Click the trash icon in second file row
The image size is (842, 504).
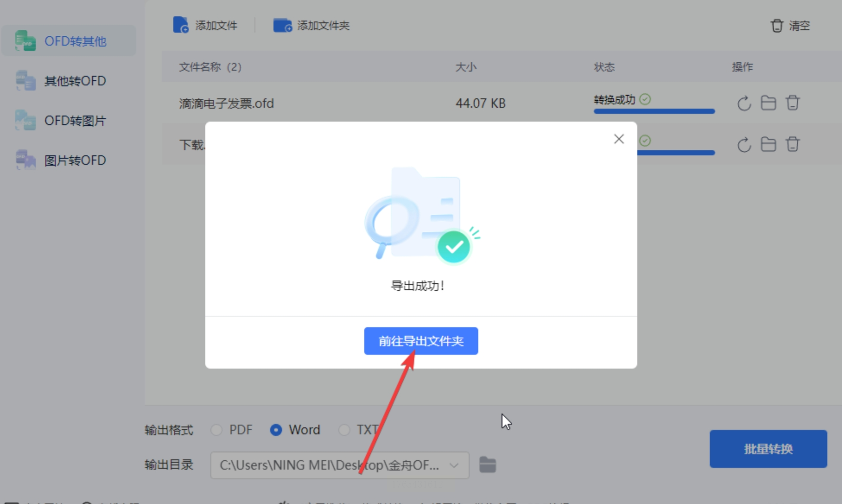[x=793, y=144]
